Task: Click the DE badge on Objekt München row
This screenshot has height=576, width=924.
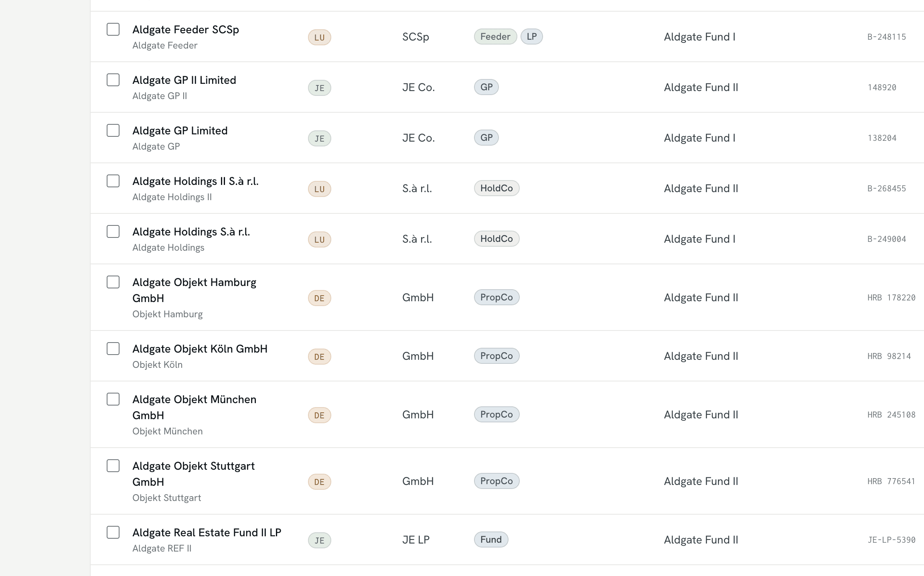Action: (320, 415)
